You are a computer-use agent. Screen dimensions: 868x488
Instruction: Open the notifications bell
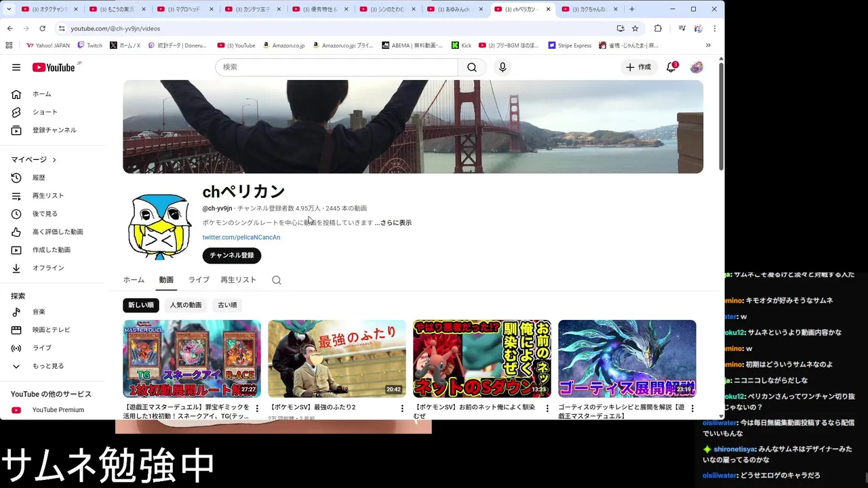pos(671,67)
